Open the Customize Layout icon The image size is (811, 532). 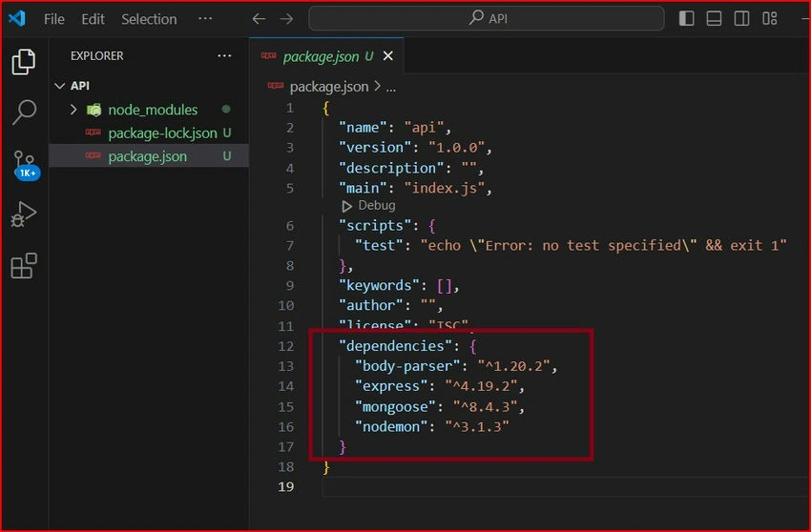pos(770,19)
